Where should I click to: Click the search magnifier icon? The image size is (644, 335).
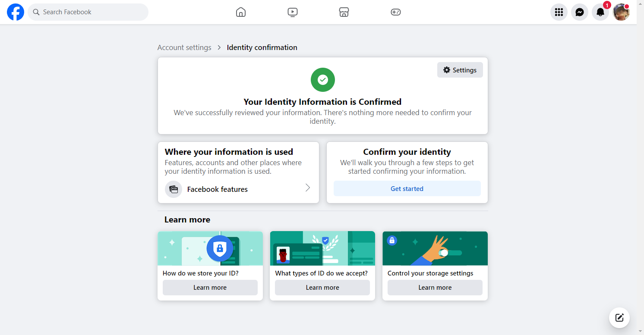36,12
